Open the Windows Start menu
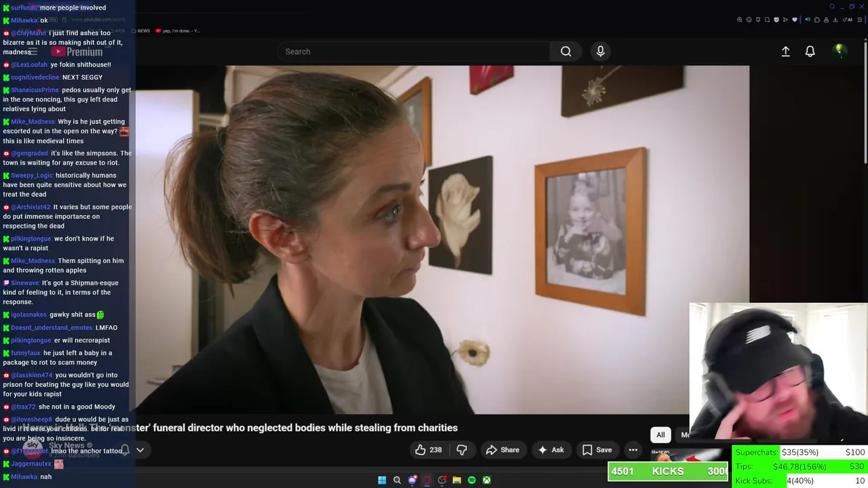The image size is (868, 488). pyautogui.click(x=382, y=480)
